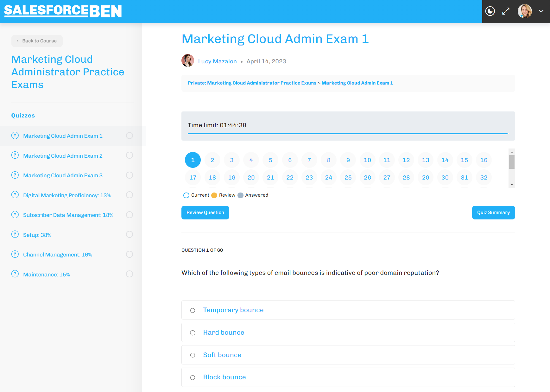Click question mark icon beside Admin Exam 1
The width and height of the screenshot is (550, 392).
coord(15,136)
